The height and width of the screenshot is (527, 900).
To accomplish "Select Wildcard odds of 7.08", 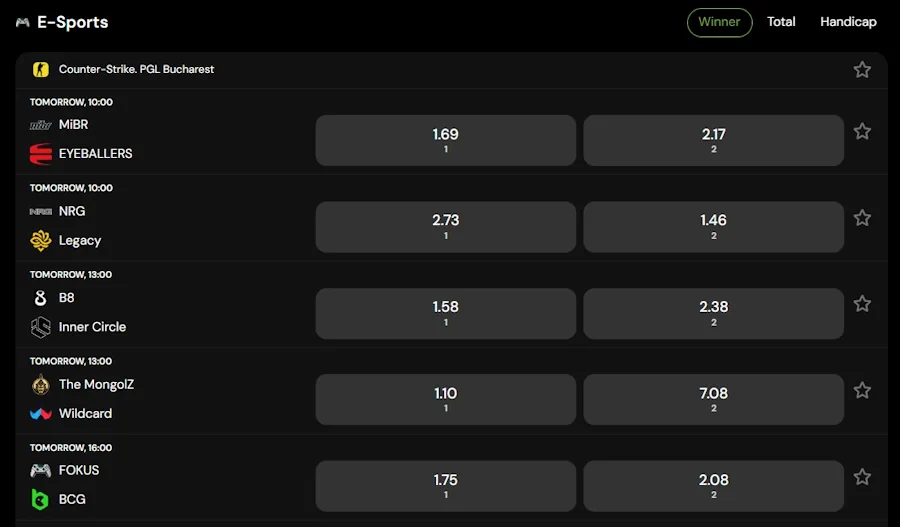I will (713, 399).
